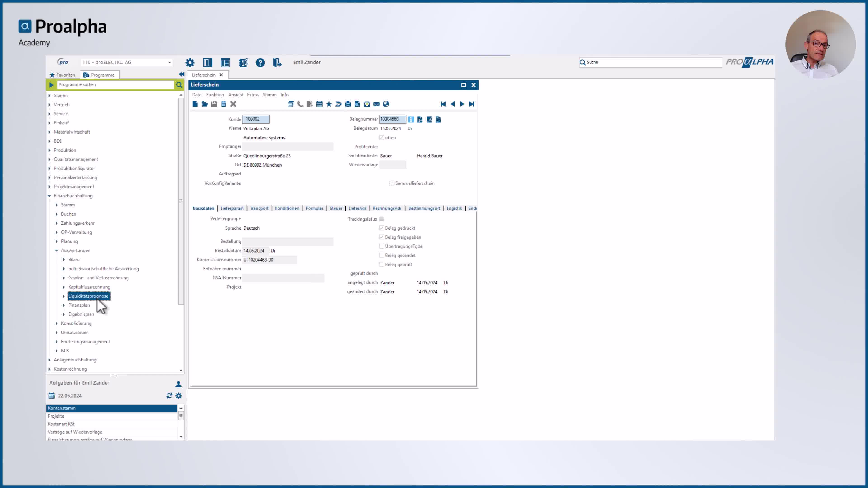Click the Programme suchen search field
This screenshot has height=488, width=868.
click(x=115, y=84)
